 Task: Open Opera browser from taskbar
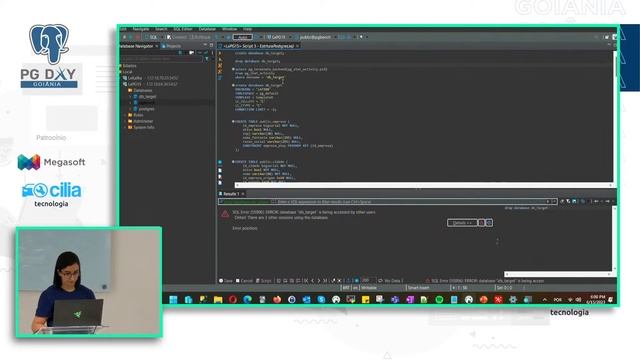click(x=233, y=300)
